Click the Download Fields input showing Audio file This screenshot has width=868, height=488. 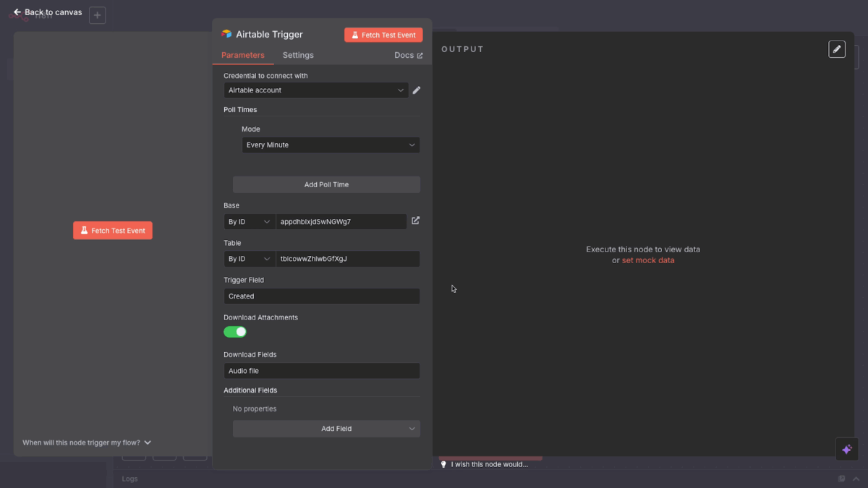coord(322,371)
